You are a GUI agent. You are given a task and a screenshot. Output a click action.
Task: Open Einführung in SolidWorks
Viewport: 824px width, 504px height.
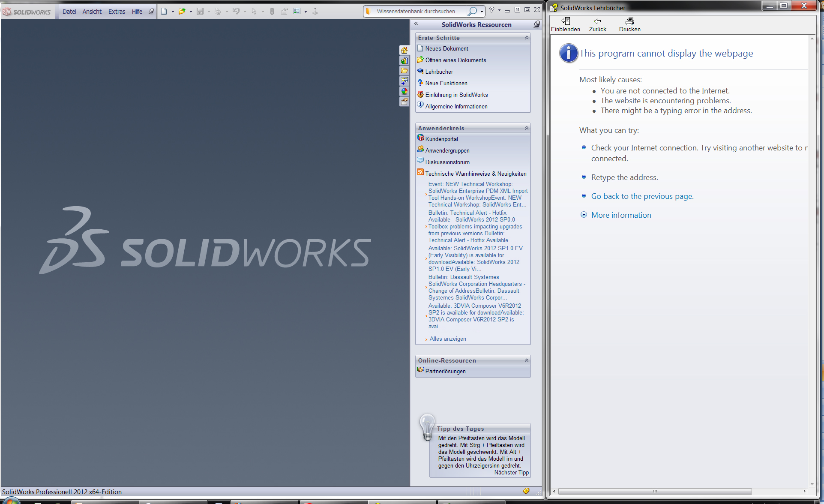coord(456,95)
